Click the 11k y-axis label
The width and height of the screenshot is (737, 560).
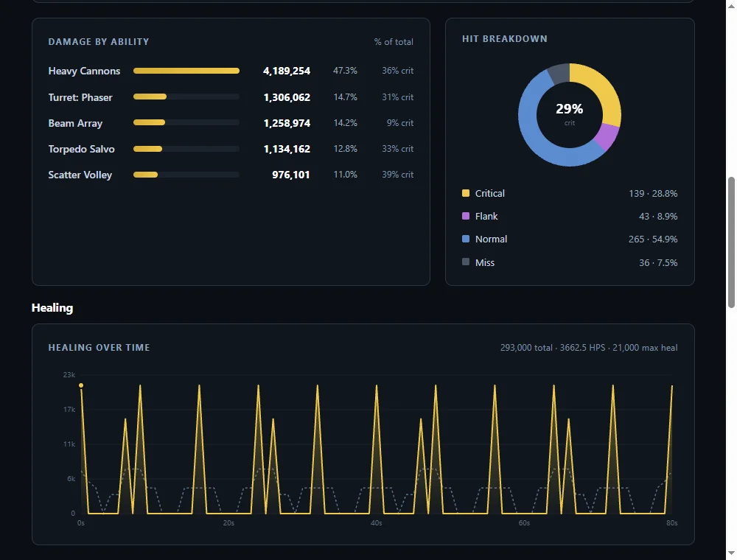(69, 444)
